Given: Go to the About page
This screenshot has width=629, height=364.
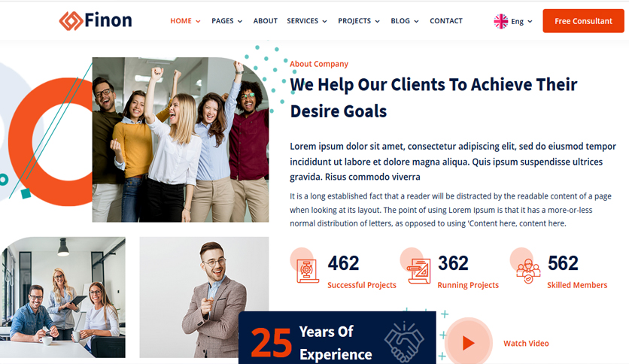Looking at the screenshot, I should click(x=265, y=21).
